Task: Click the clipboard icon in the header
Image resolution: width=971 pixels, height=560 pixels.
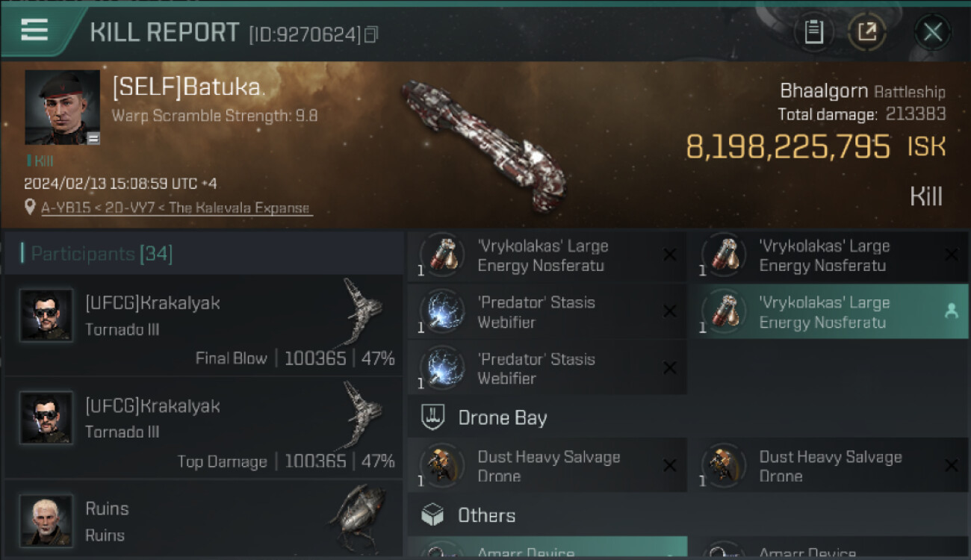Action: (813, 32)
